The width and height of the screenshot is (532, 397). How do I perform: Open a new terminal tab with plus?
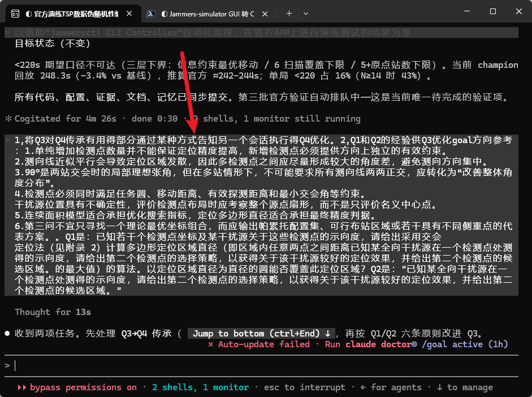coord(289,14)
